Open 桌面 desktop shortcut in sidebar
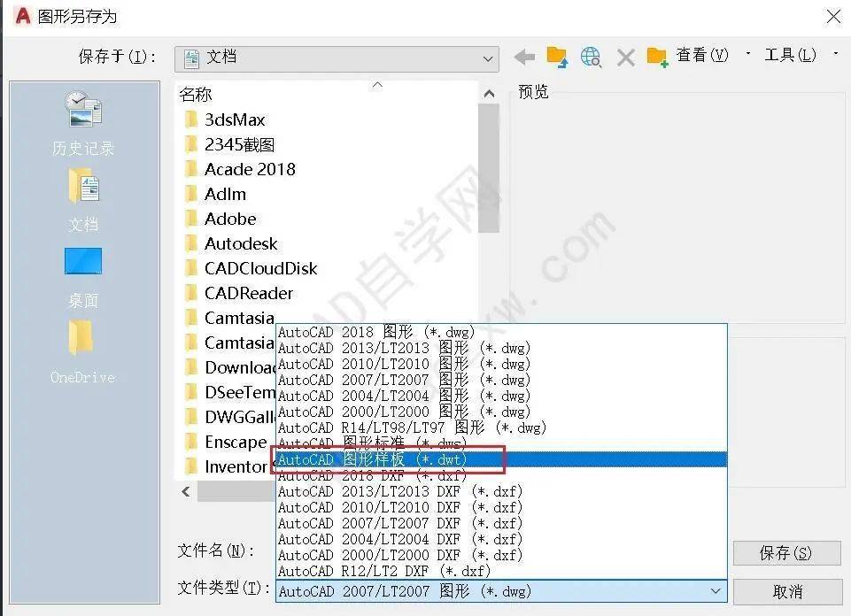 click(83, 278)
